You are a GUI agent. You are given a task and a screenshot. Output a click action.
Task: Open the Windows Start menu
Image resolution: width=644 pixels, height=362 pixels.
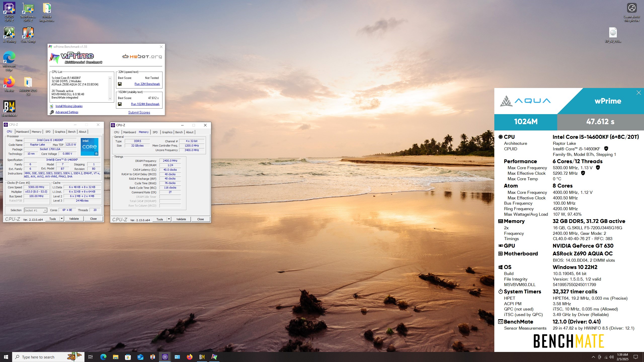6,357
